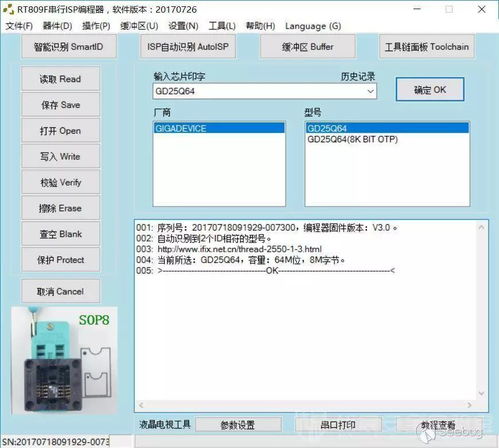Click the 读取 Read button

tap(60, 79)
